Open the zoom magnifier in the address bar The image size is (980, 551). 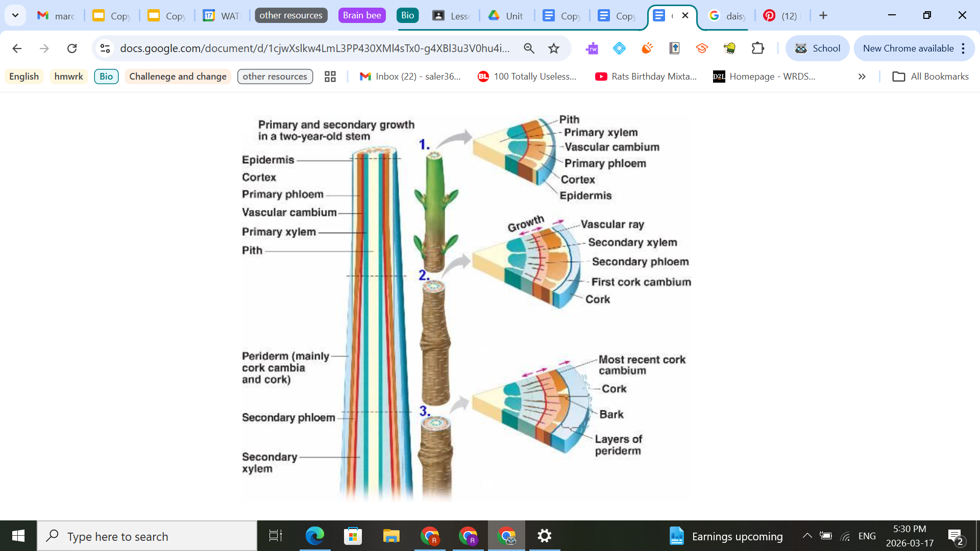coord(529,48)
